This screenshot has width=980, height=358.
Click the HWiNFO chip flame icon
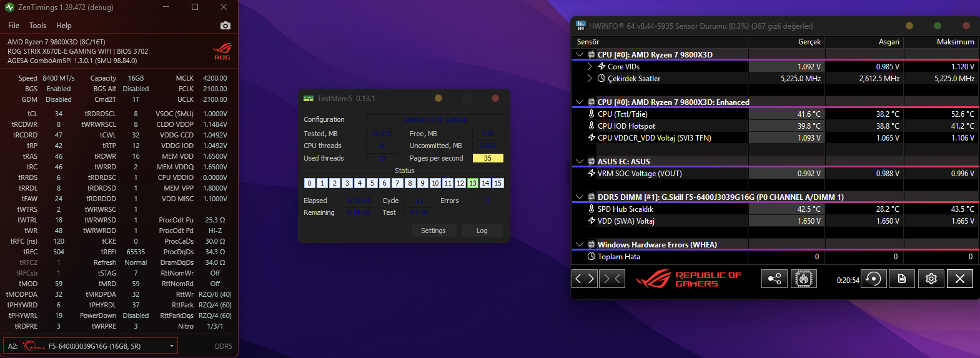[x=804, y=279]
